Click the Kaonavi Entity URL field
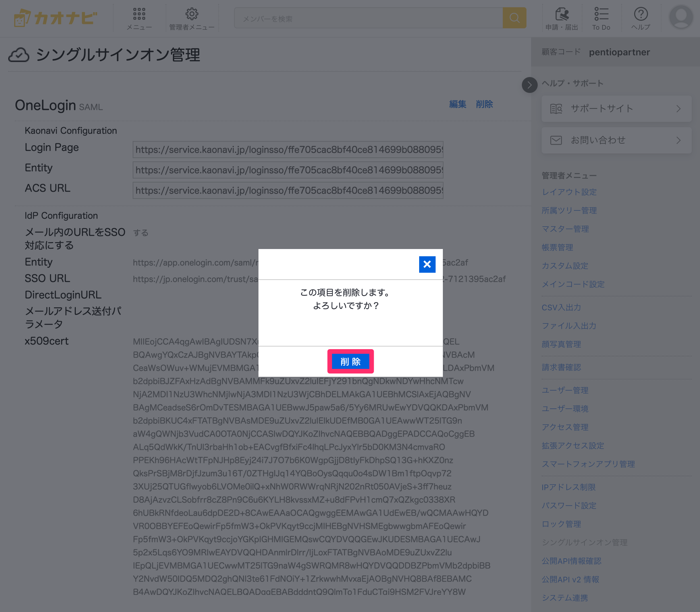This screenshot has width=700, height=612. (288, 170)
